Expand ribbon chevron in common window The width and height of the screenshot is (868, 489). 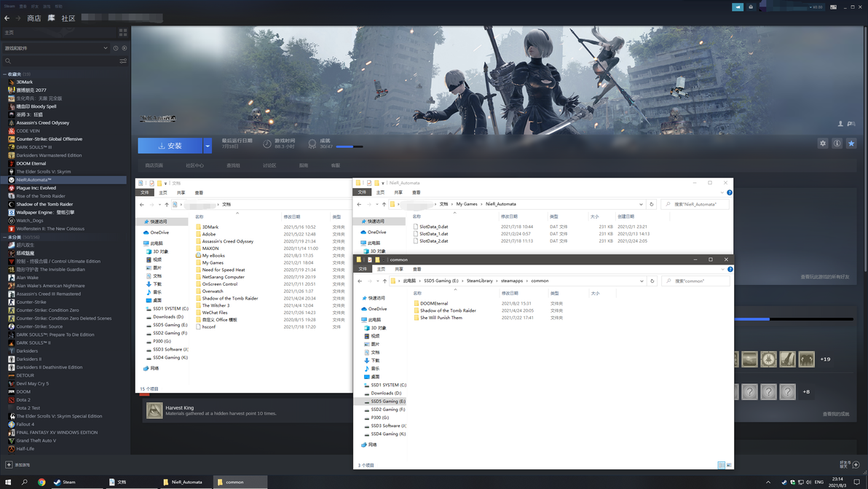pos(722,269)
